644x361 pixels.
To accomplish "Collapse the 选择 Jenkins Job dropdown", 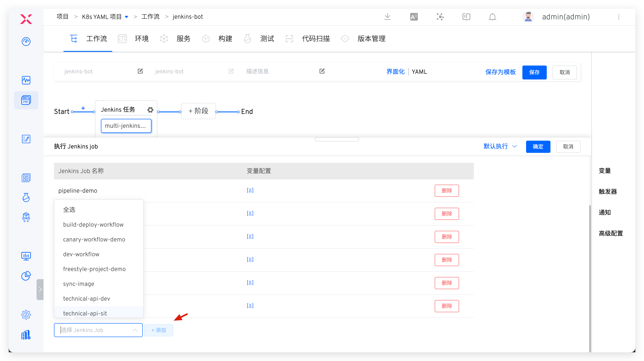I will coord(135,330).
